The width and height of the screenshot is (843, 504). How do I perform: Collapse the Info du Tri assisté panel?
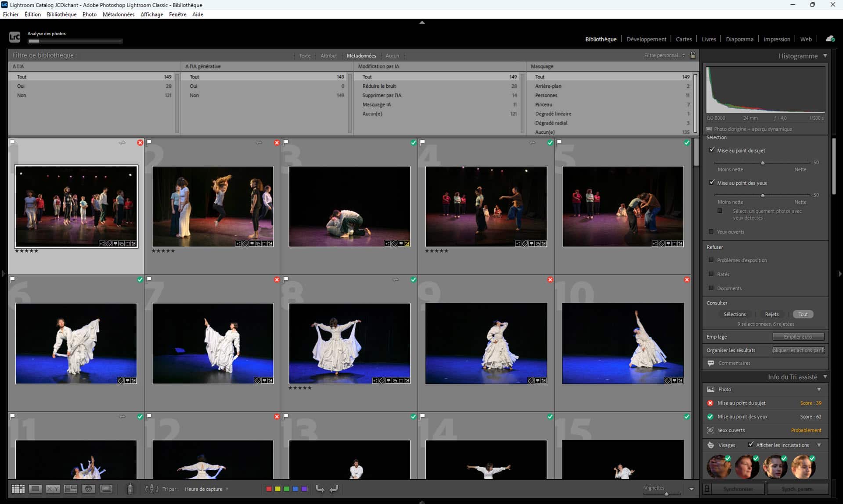click(x=825, y=377)
